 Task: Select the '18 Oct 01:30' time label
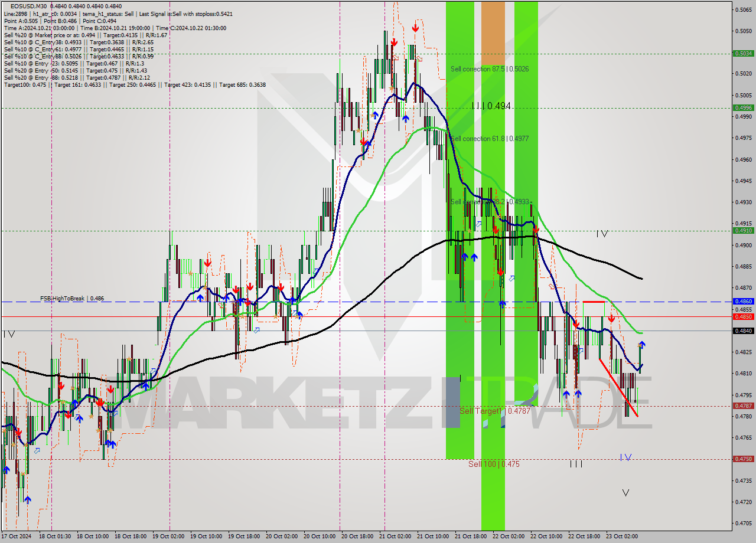tap(55, 537)
